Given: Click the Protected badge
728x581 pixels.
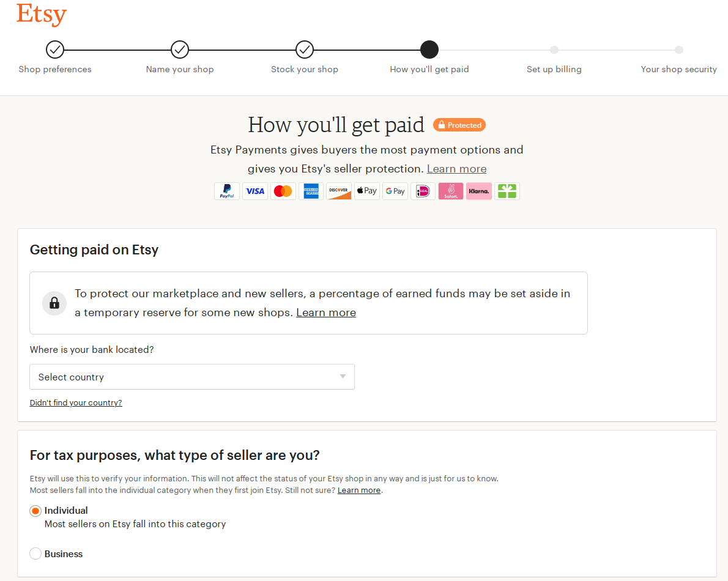Looking at the screenshot, I should pos(459,125).
